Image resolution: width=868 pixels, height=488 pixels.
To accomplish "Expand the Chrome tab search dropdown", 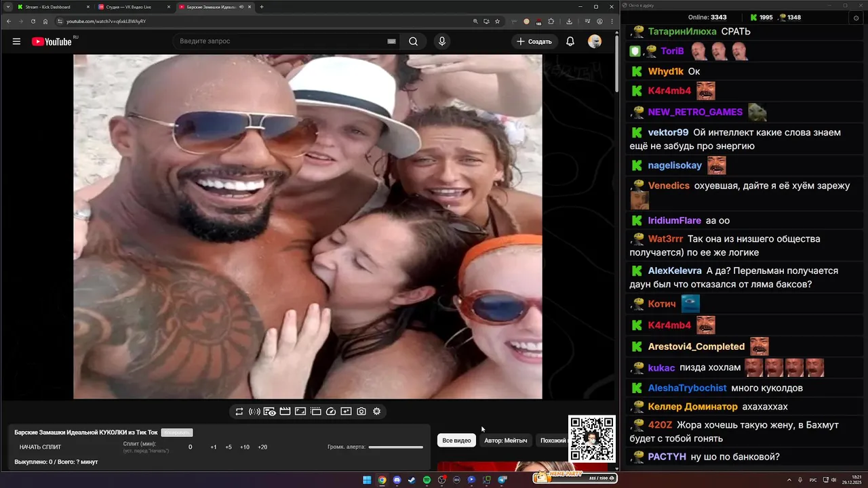I will pyautogui.click(x=7, y=7).
